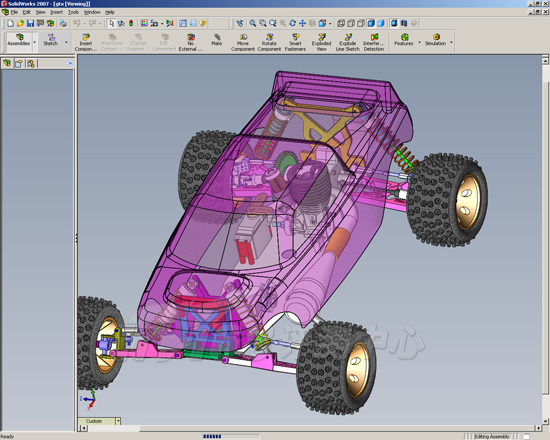Click the horizontal scrollbar under the viewport

[311, 428]
